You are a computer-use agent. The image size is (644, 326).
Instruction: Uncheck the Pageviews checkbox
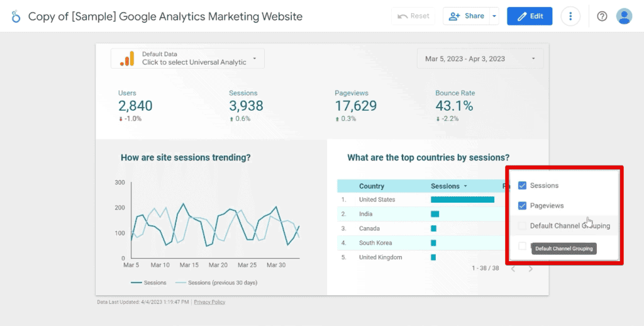pos(522,206)
